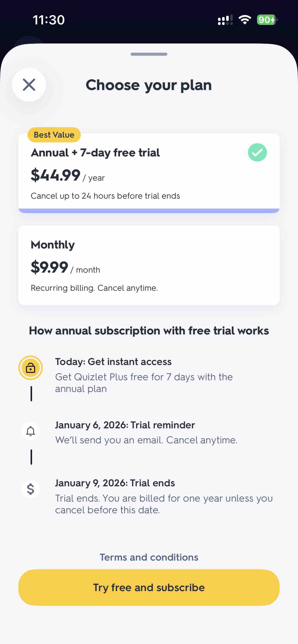Select the Monthly $9.99 plan card

149,265
